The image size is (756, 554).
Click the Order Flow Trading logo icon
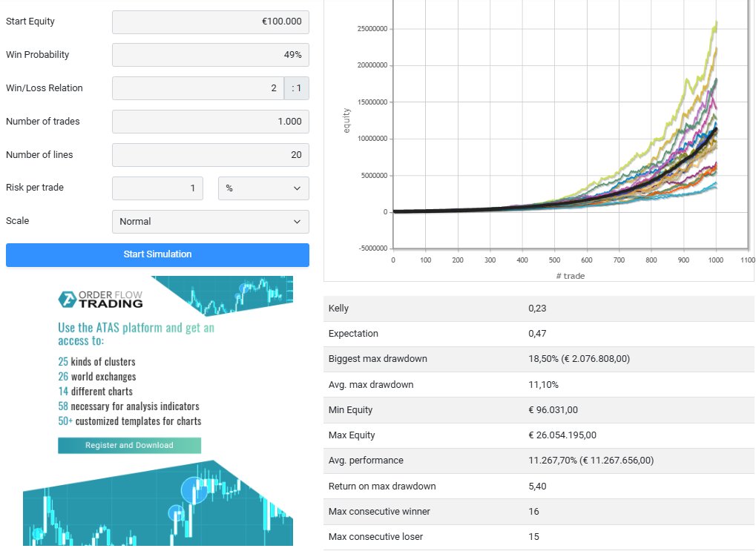[x=67, y=300]
